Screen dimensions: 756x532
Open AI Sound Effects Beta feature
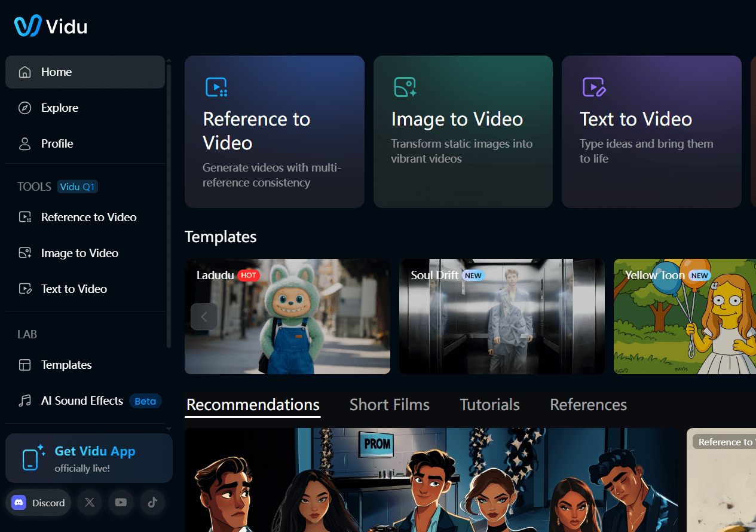coord(81,400)
